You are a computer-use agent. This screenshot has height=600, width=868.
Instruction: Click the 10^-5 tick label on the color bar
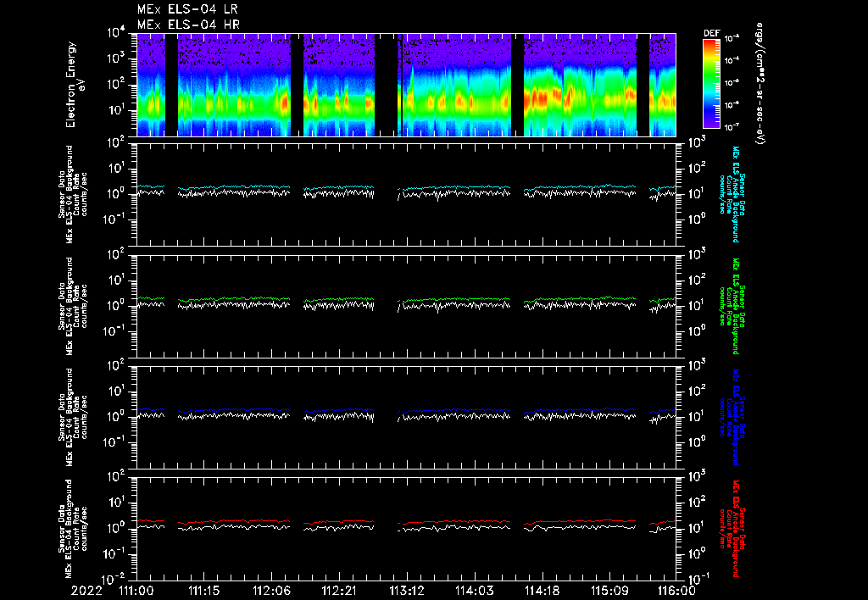click(x=732, y=83)
